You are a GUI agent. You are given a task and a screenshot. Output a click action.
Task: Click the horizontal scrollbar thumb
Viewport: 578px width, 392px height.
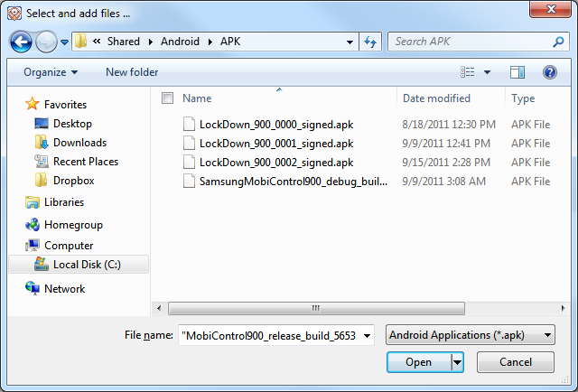point(316,308)
